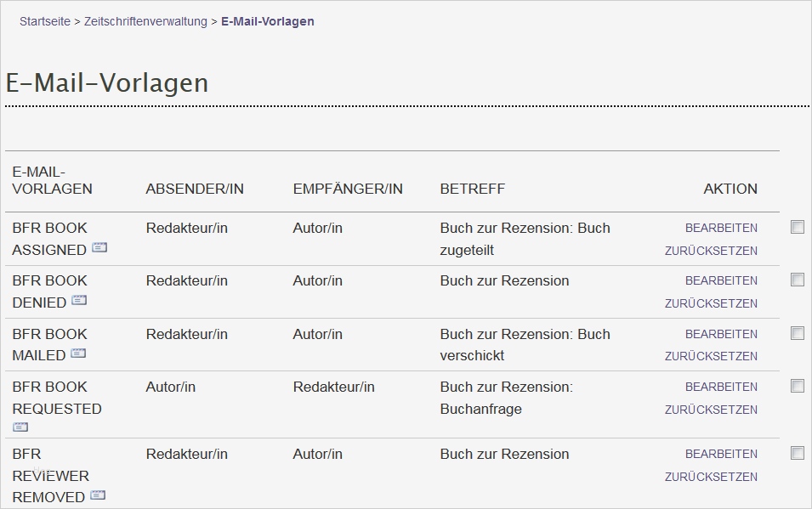Check the checkbox for BFR REVIEWER REMOVED
812x509 pixels.
pyautogui.click(x=798, y=453)
